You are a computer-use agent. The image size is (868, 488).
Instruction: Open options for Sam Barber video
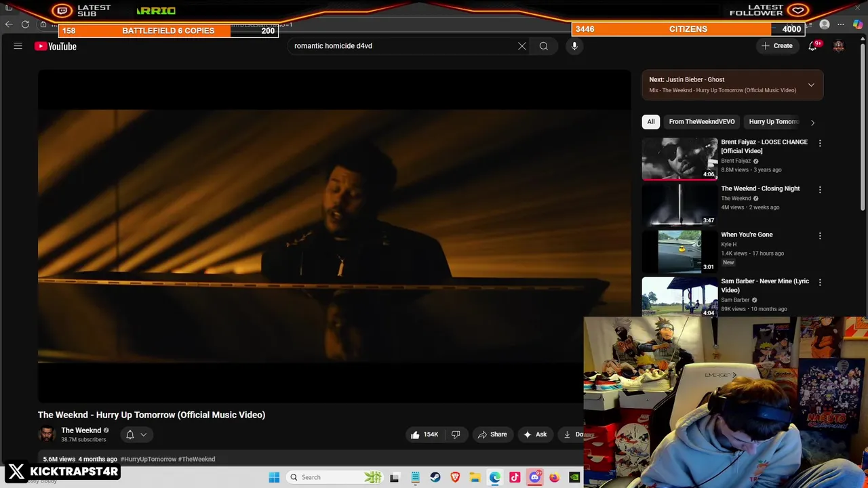[x=820, y=282]
